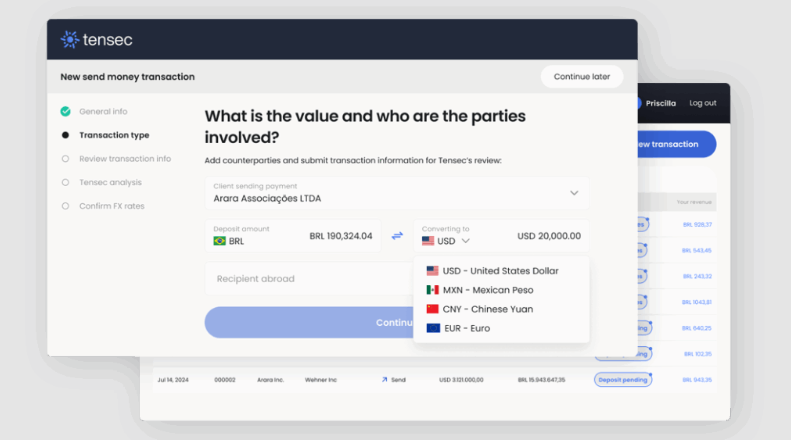Click the Send arrow icon in transaction row
The height and width of the screenshot is (440, 791).
click(x=384, y=379)
